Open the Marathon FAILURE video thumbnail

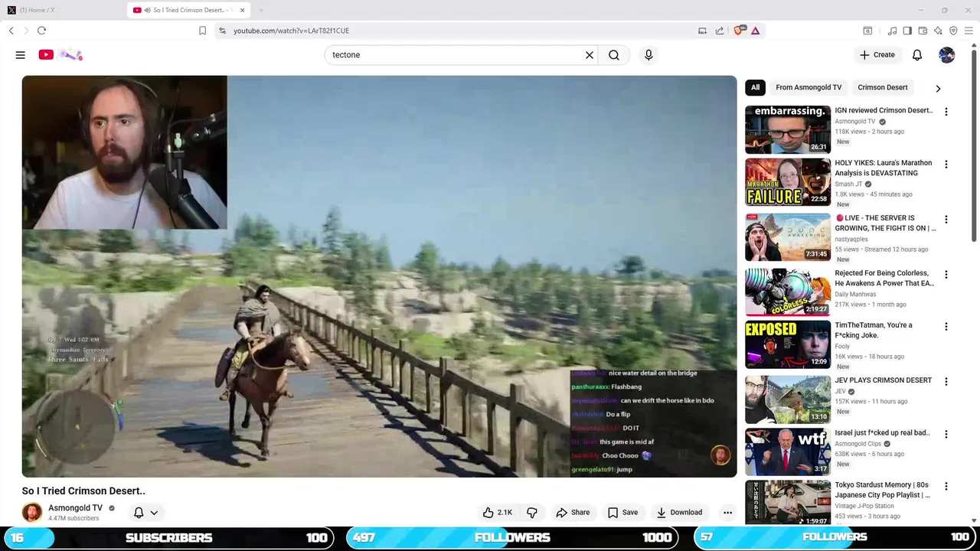click(788, 182)
